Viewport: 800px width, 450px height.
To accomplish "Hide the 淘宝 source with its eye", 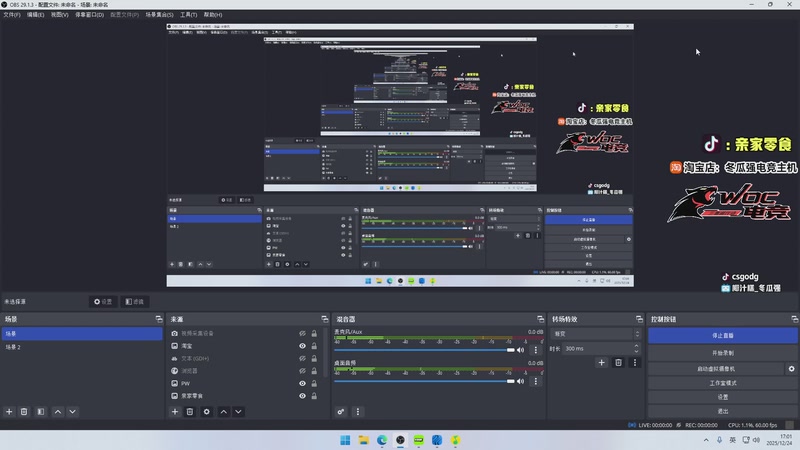I will click(x=303, y=346).
